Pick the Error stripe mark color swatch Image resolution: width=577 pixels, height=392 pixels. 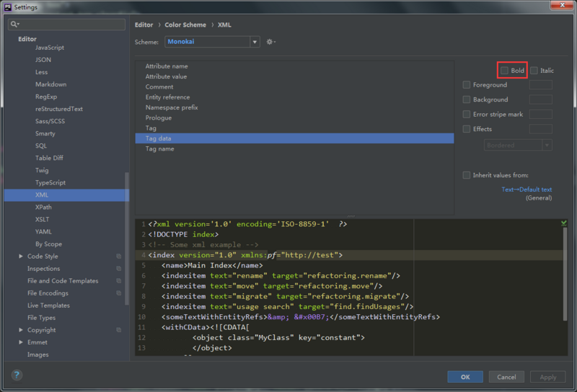(x=540, y=115)
